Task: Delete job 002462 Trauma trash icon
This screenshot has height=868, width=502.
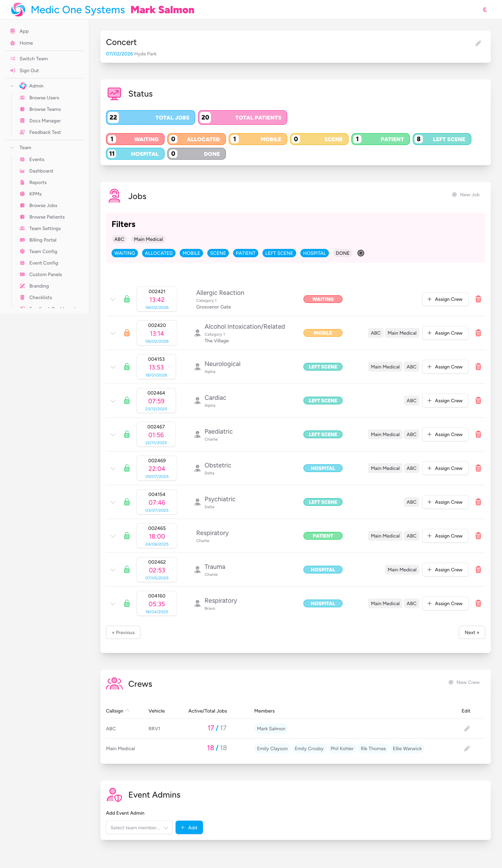Action: [x=478, y=570]
